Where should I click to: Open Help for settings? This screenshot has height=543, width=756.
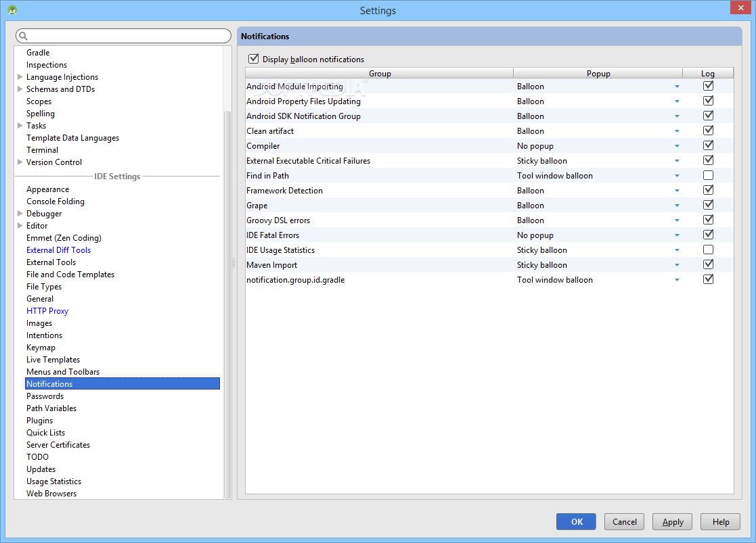point(721,522)
